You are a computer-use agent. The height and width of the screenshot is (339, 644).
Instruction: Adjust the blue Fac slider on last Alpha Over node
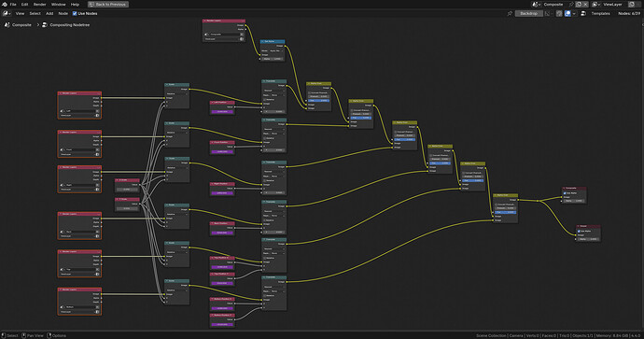tap(506, 212)
